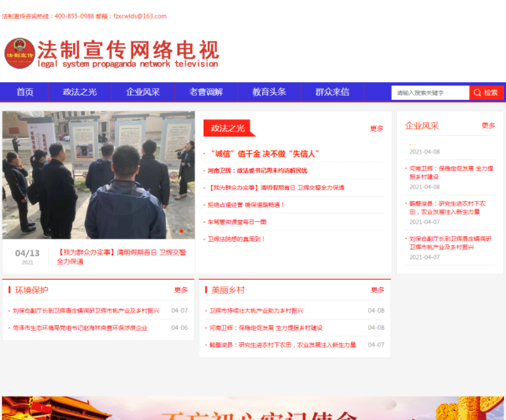506x420 pixels.
Task: Click the 检索 search button
Action: [486, 93]
